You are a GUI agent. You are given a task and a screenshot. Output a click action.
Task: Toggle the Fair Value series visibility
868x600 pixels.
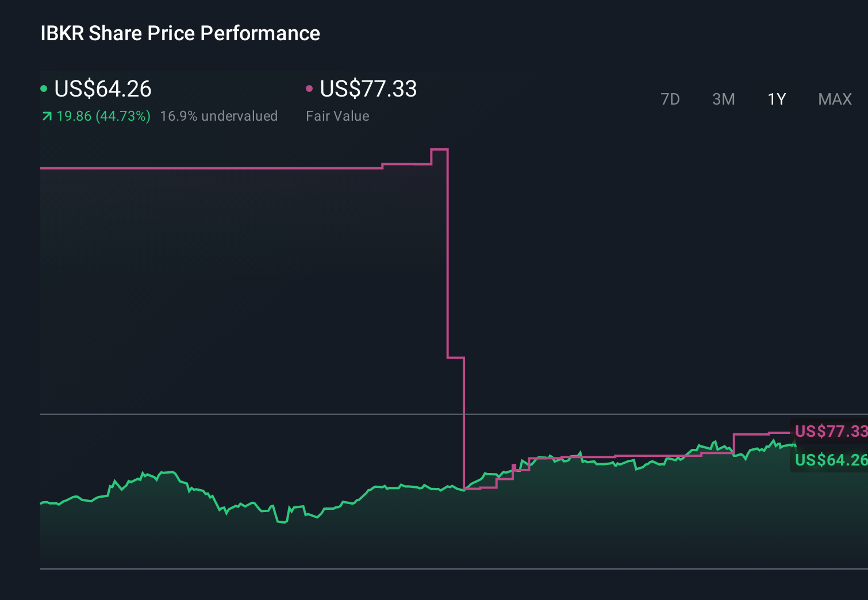(x=368, y=89)
